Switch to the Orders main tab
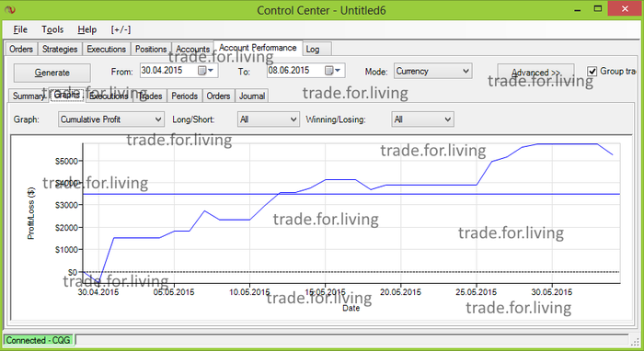Image resolution: width=644 pixels, height=351 pixels. (21, 50)
